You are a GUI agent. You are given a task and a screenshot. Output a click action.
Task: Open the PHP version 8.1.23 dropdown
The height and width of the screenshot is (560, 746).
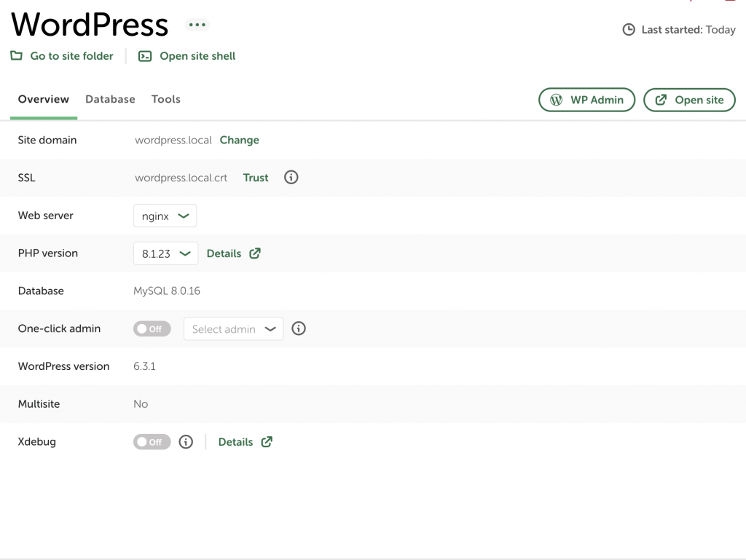click(x=165, y=253)
